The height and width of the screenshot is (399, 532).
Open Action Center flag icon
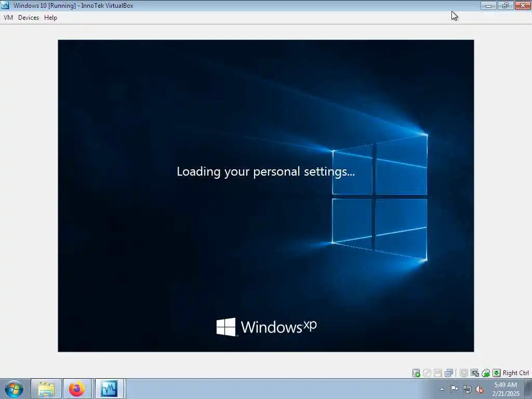[454, 389]
